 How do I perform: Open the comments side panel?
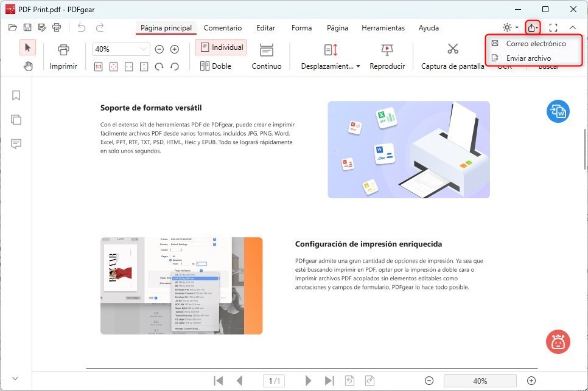16,144
